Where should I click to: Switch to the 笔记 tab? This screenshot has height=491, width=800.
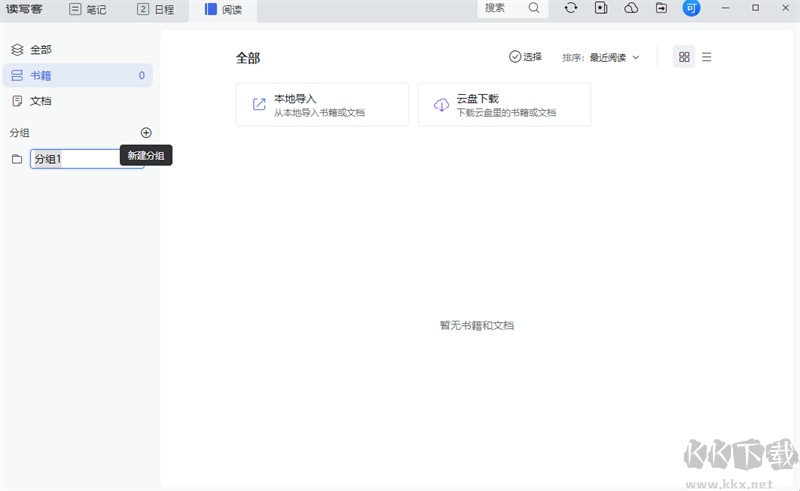(x=88, y=10)
